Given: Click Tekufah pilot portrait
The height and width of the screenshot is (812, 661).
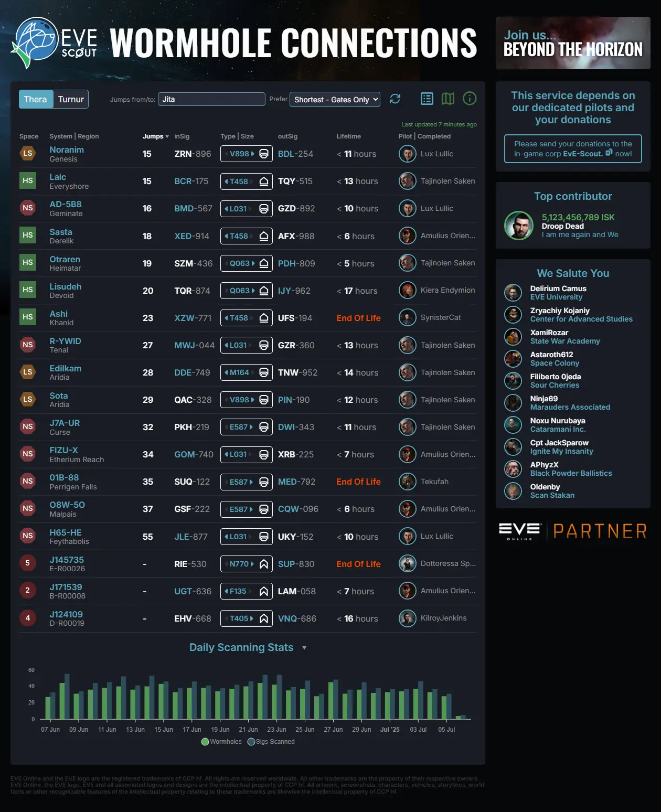Looking at the screenshot, I should (408, 482).
